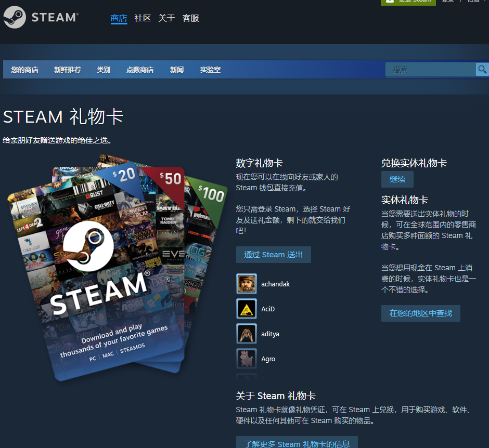This screenshot has width=489, height=448.
Task: Go to the 社区 tab
Action: pos(143,18)
